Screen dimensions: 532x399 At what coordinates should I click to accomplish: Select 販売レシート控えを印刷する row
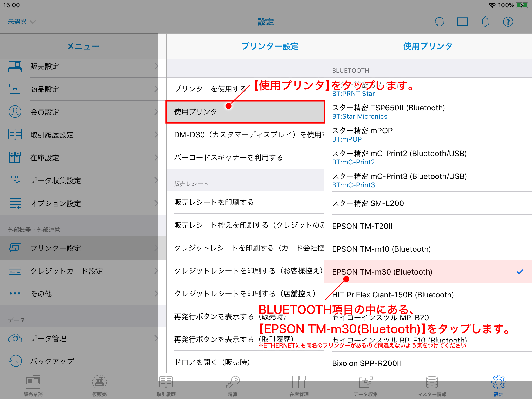coord(245,225)
